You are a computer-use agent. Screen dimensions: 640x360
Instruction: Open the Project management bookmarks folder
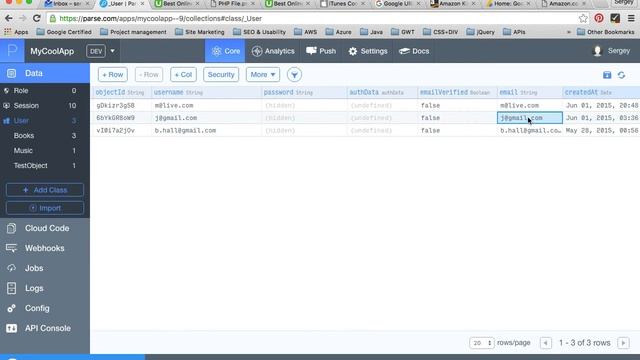[133, 32]
